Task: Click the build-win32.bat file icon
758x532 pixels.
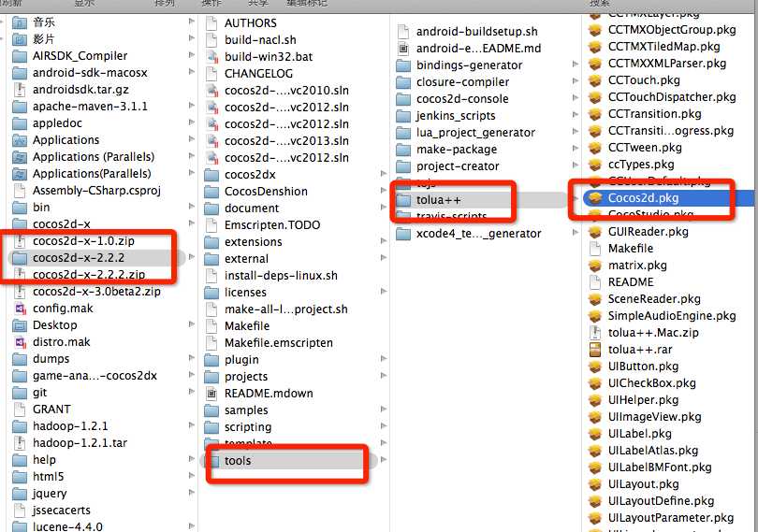Action: pyautogui.click(x=211, y=56)
